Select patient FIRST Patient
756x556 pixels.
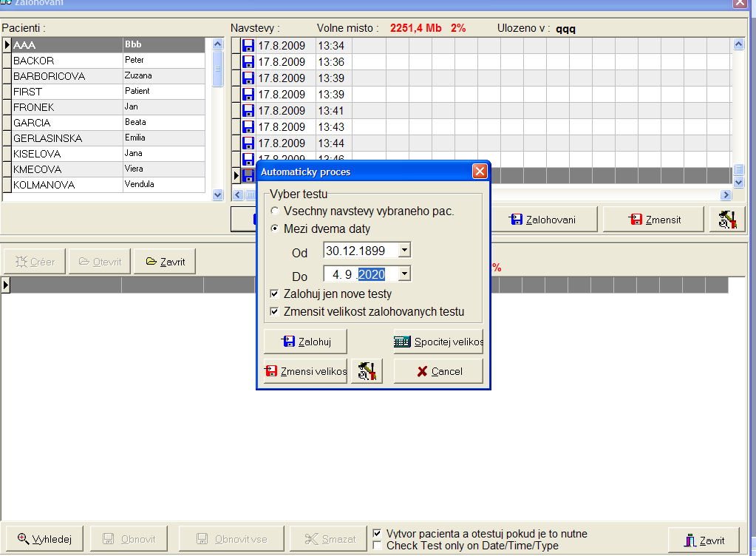point(109,91)
